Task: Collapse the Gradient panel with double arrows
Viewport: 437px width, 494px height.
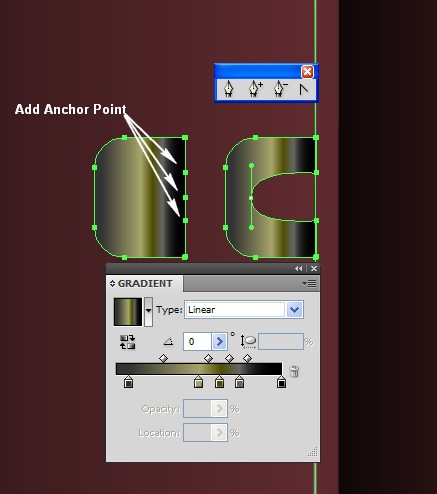Action: point(298,268)
